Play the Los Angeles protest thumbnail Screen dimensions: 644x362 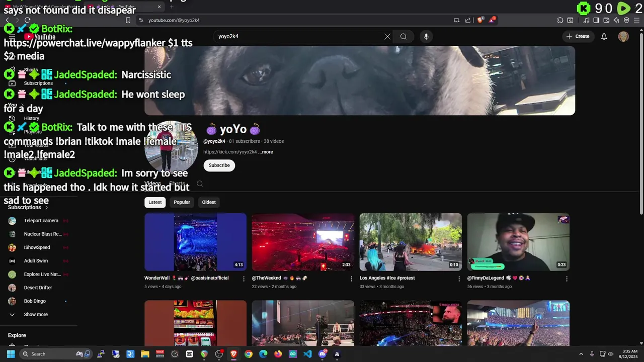click(411, 242)
